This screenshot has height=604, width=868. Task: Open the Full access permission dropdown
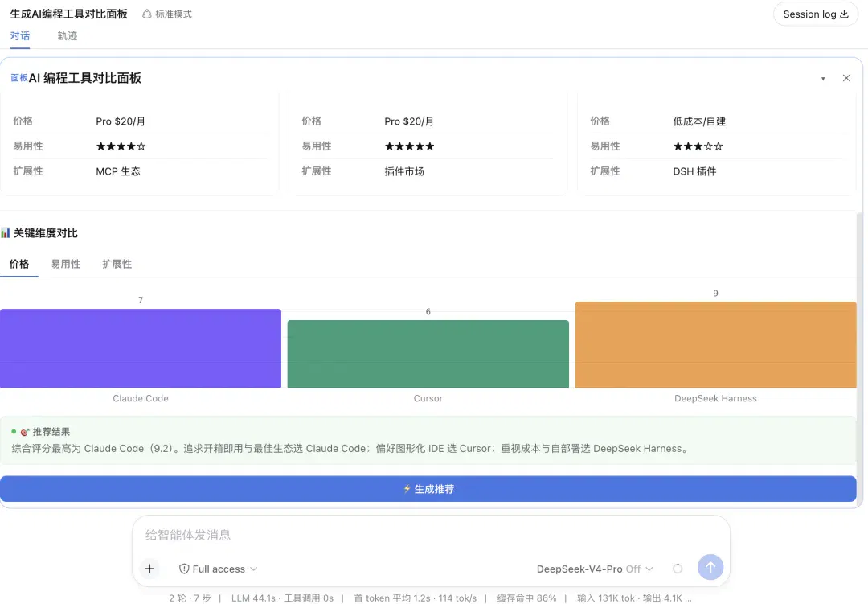pos(219,569)
